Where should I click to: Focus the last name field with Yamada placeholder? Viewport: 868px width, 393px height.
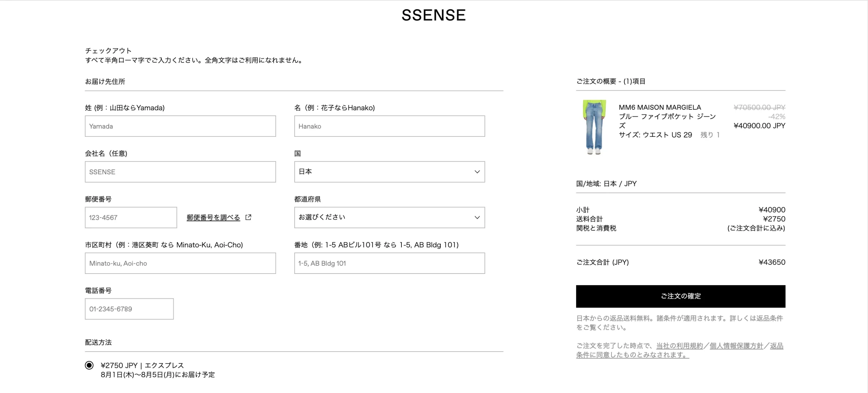pyautogui.click(x=180, y=126)
